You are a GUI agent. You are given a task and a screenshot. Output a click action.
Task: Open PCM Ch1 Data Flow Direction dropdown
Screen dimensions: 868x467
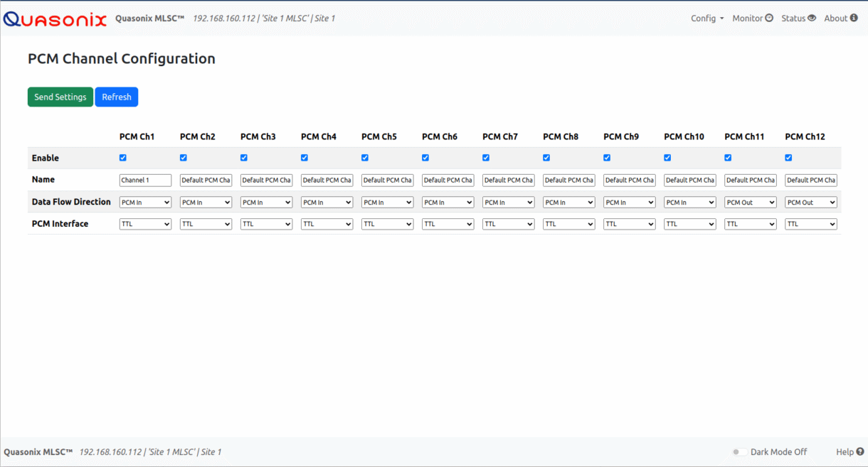click(145, 203)
